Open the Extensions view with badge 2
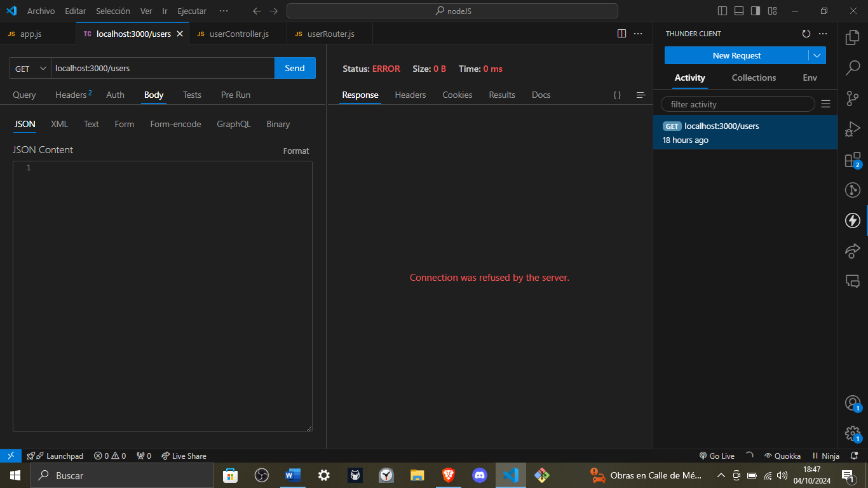This screenshot has height=488, width=868. 852,159
